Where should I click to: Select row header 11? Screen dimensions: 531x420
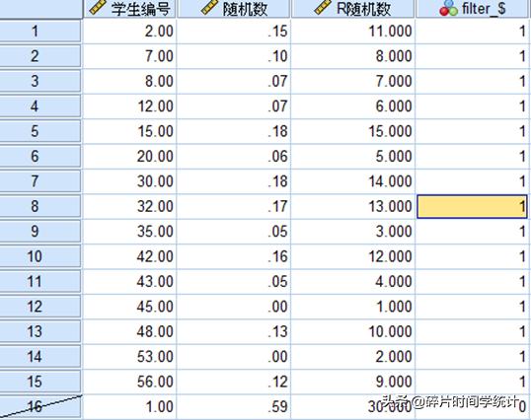click(40, 281)
